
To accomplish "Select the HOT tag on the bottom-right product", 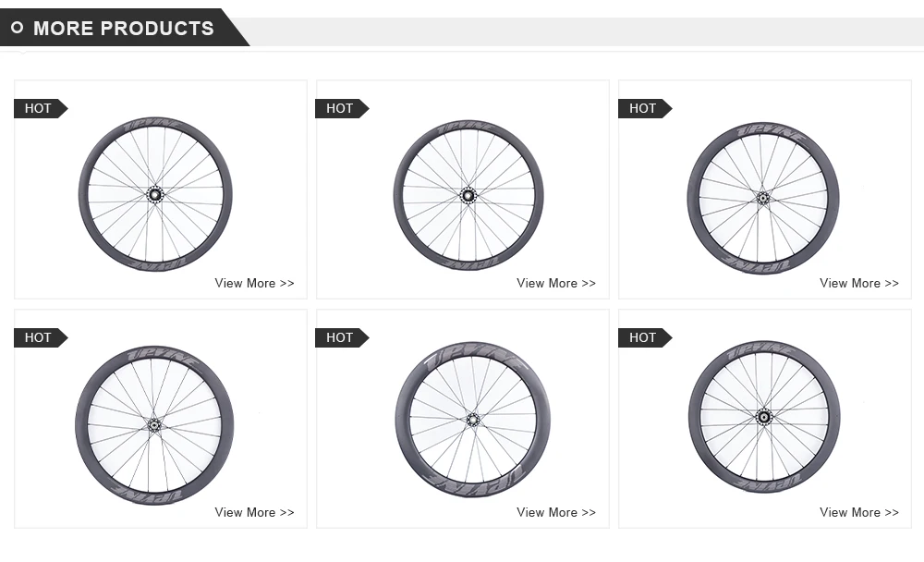I will point(643,337).
